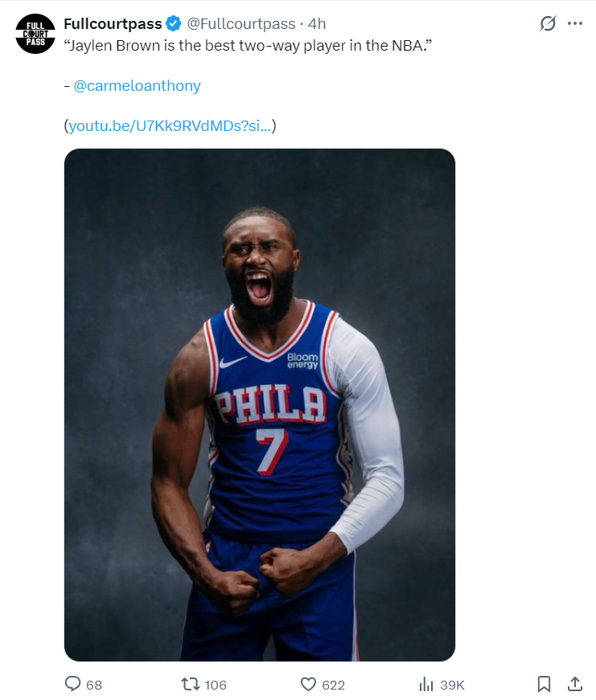
Task: View post analytics bar chart icon
Action: (426, 684)
